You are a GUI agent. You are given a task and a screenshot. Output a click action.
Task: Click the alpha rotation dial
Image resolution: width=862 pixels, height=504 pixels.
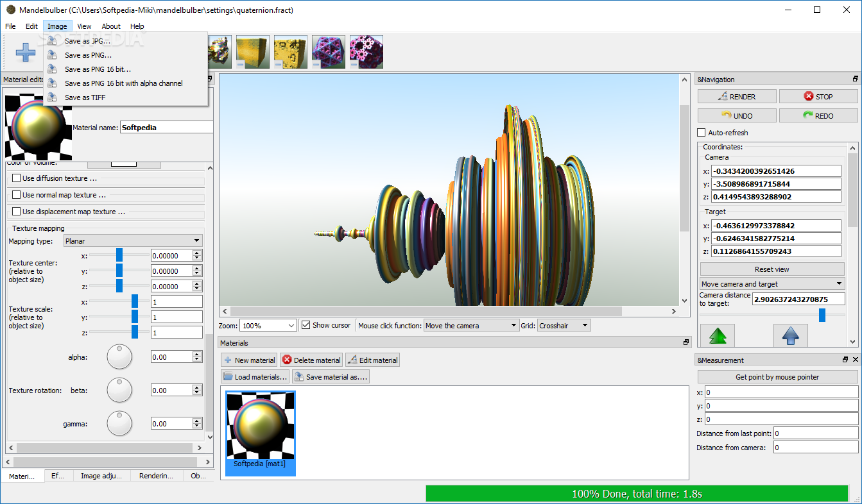(x=119, y=357)
